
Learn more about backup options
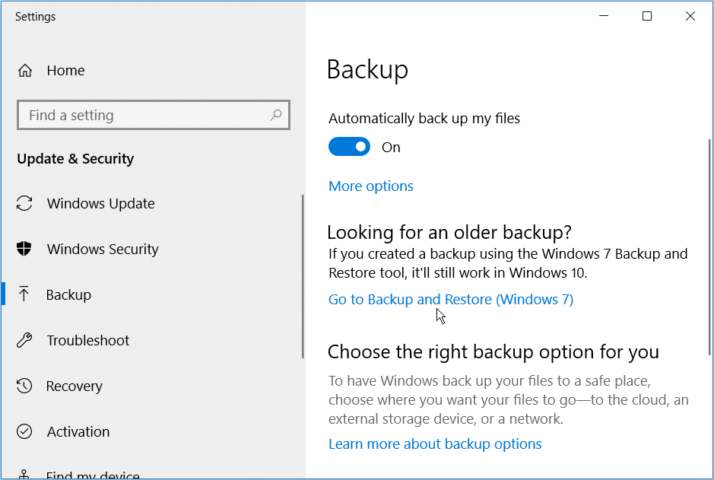[435, 444]
